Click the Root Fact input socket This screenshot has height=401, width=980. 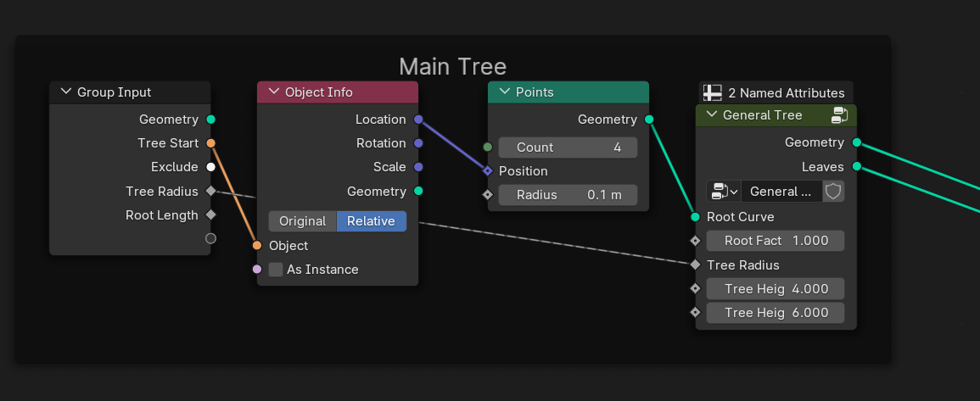point(695,241)
